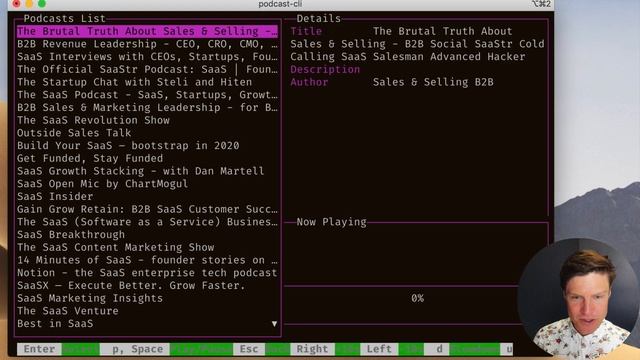The image size is (640, 360).
Task: Select "The SaaS Venture" podcast
Action: [147, 311]
